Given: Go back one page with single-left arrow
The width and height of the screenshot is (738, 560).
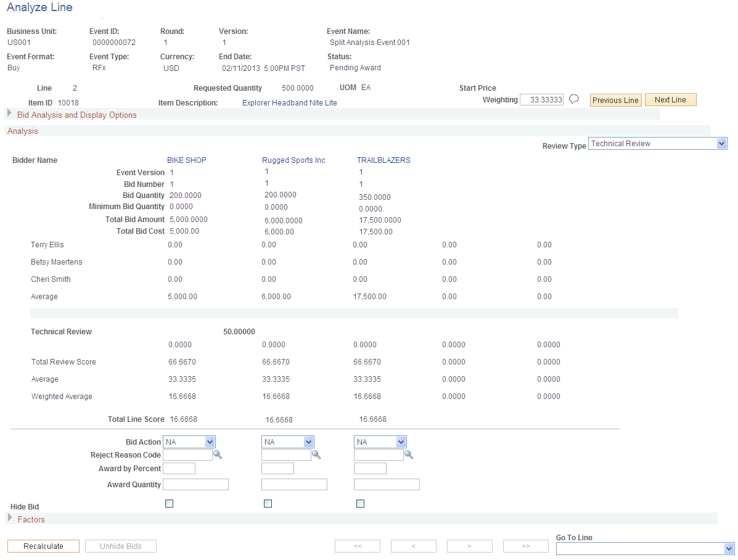Looking at the screenshot, I should click(414, 546).
